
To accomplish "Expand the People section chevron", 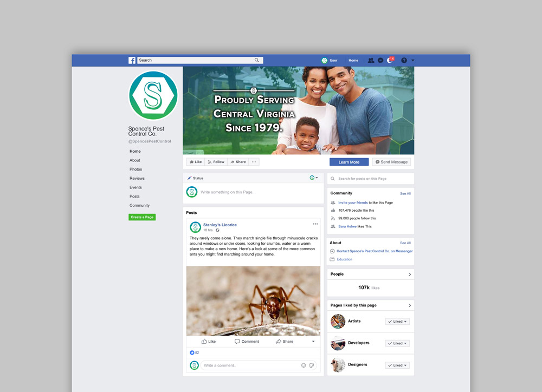I will click(x=409, y=275).
